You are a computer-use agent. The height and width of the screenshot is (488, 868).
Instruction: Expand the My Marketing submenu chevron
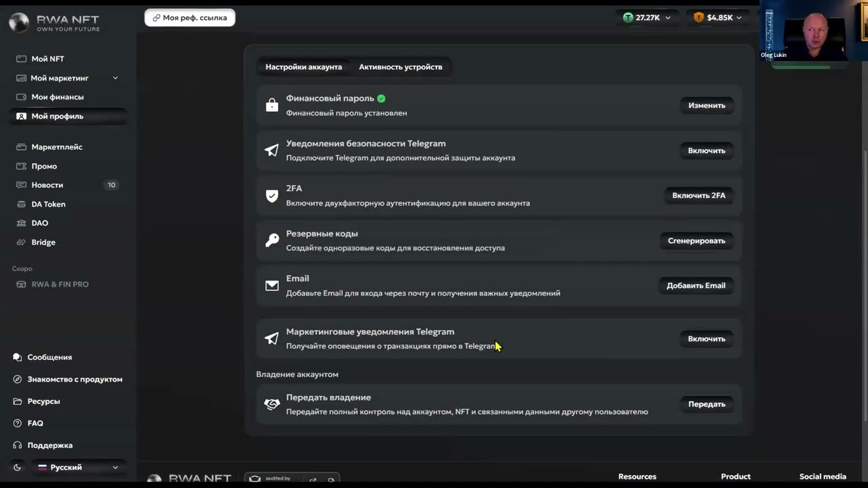[x=115, y=78]
